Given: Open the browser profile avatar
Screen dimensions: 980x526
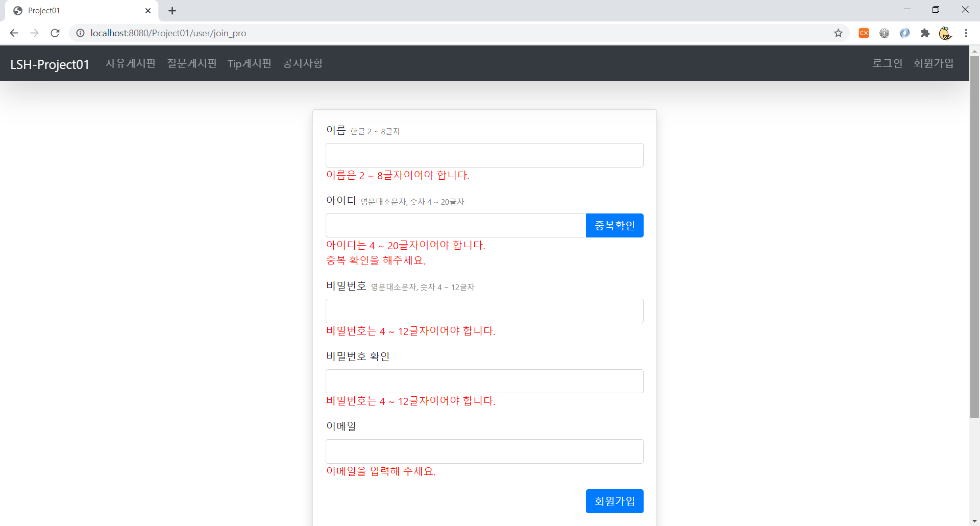Looking at the screenshot, I should (x=945, y=33).
